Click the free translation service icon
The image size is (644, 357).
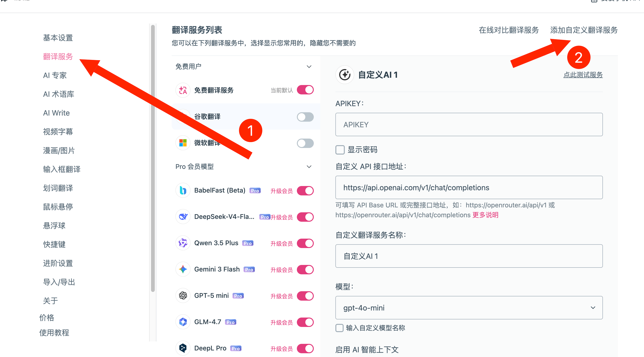(183, 90)
